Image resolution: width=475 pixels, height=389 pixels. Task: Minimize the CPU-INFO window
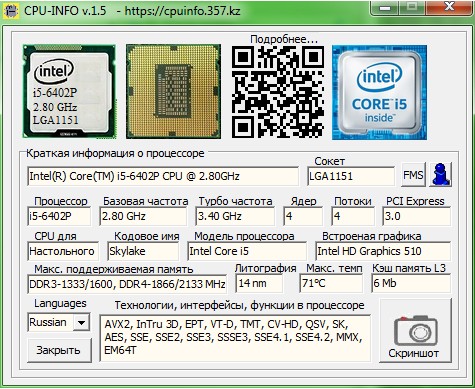click(x=385, y=7)
